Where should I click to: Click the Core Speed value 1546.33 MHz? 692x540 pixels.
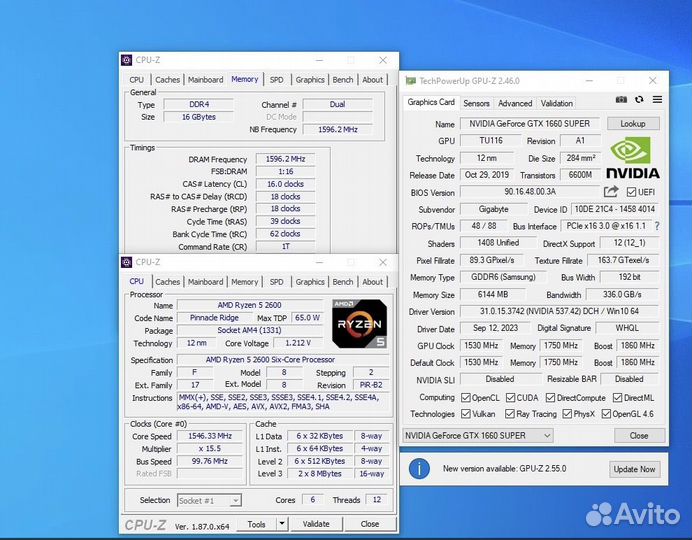[x=210, y=436]
